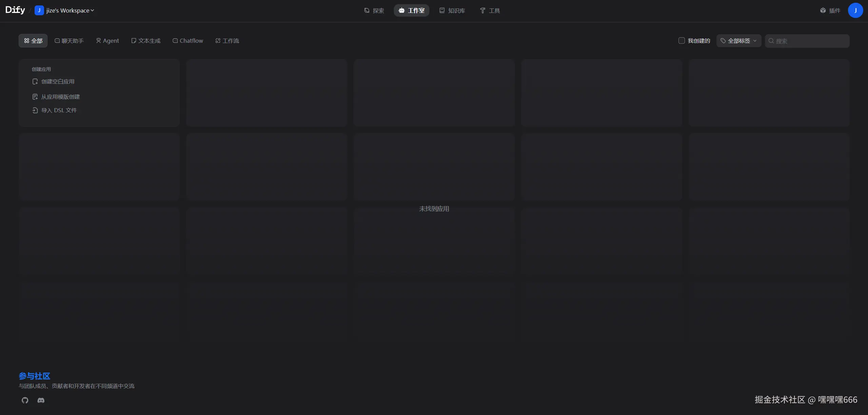Click the magnifier icon in search box
Screen dimensions: 868x415
[x=771, y=41]
